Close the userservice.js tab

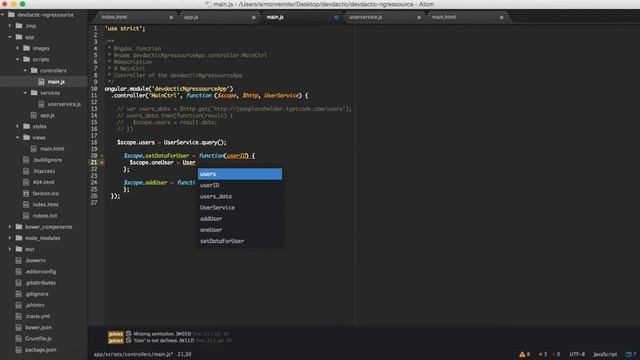(419, 18)
